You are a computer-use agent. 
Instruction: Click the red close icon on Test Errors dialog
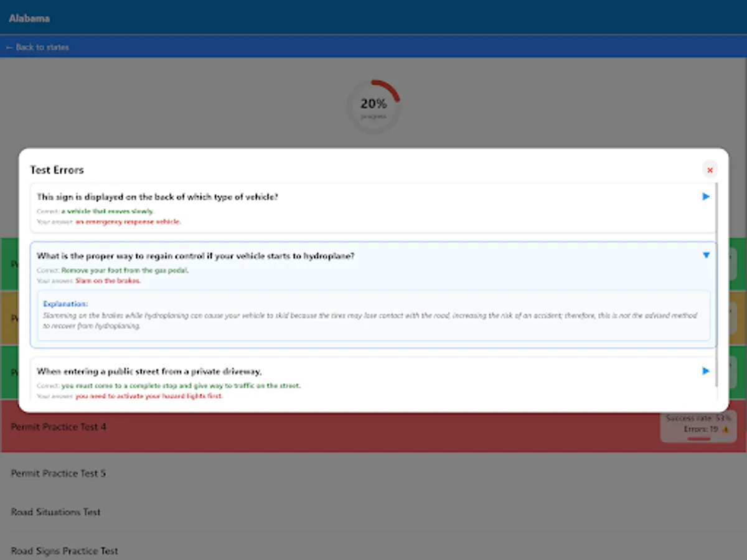[x=710, y=169]
